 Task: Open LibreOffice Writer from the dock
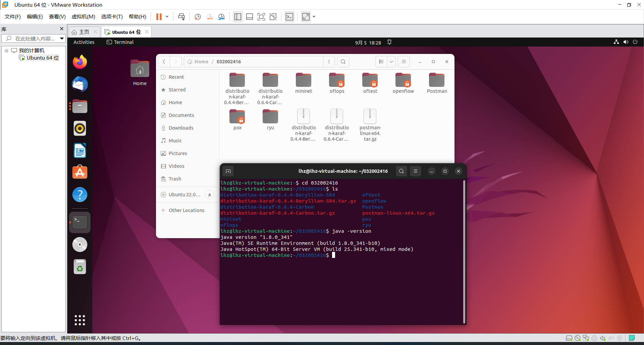[80, 150]
